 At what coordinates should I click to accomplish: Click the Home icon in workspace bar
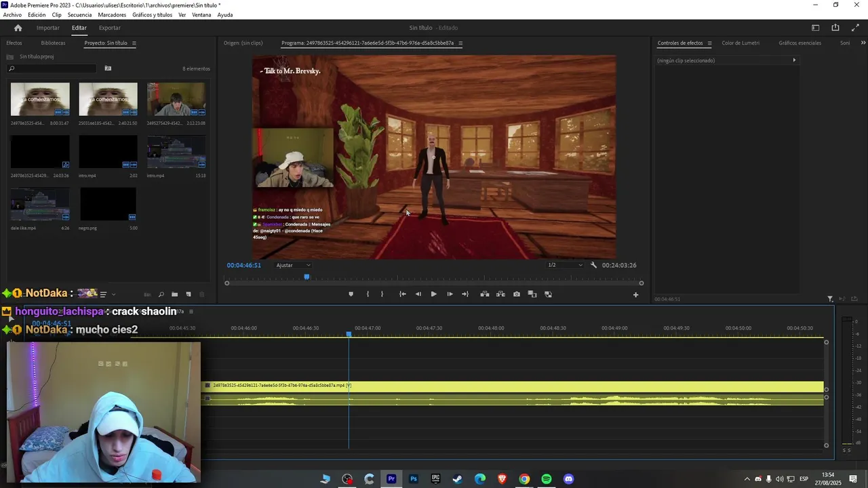pos(18,28)
